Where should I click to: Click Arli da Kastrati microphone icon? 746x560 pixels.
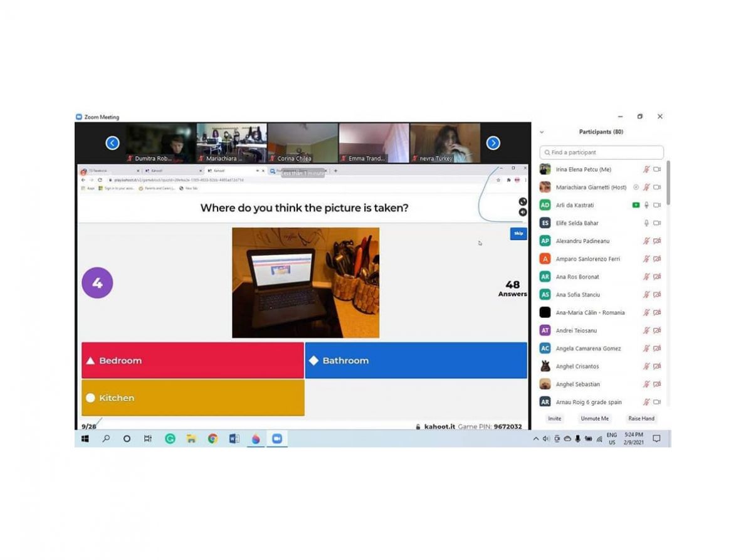click(x=646, y=205)
